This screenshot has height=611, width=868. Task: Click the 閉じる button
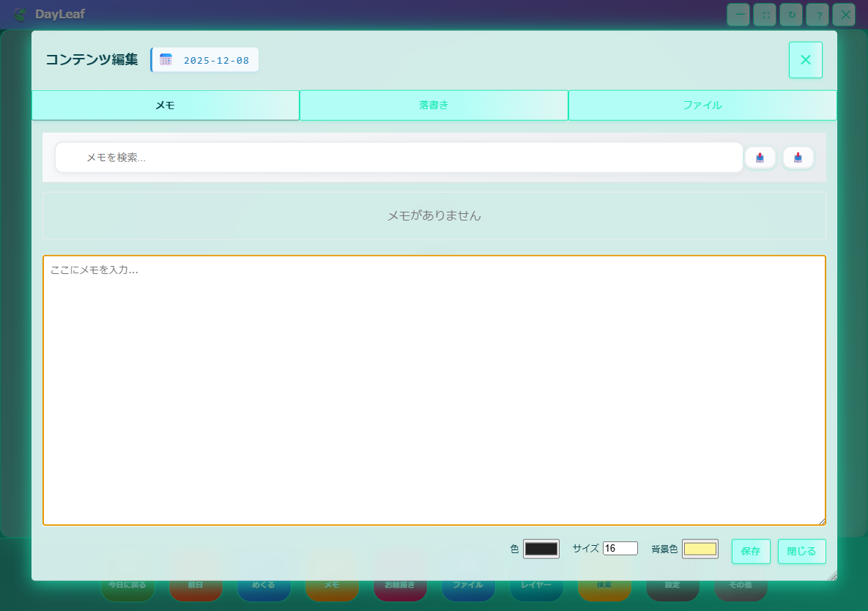(x=801, y=551)
